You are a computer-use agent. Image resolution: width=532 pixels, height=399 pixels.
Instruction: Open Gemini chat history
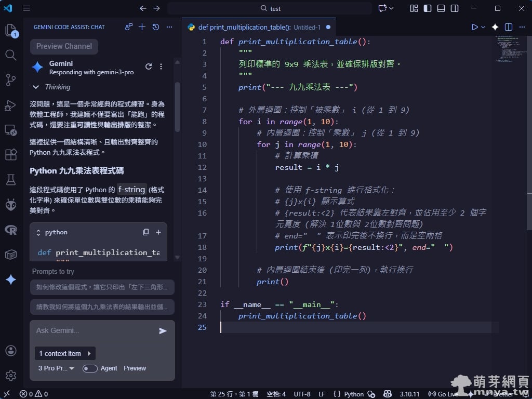pyautogui.click(x=155, y=27)
